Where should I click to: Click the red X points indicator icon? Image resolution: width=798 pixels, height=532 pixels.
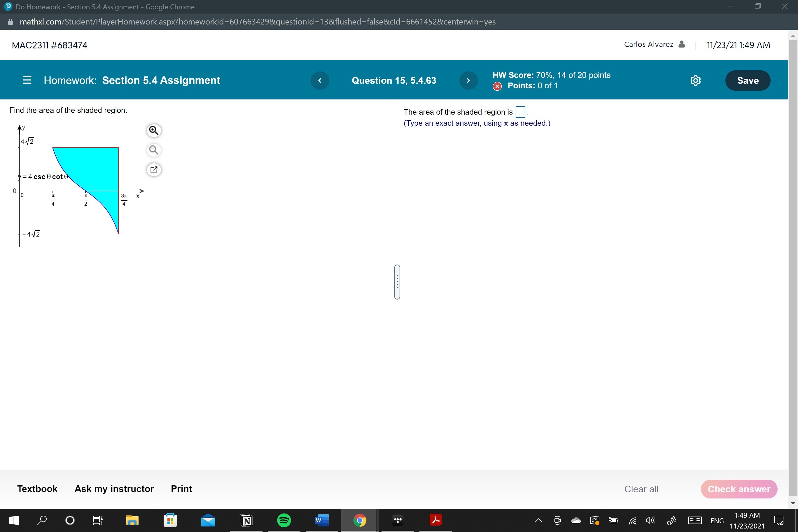[497, 86]
